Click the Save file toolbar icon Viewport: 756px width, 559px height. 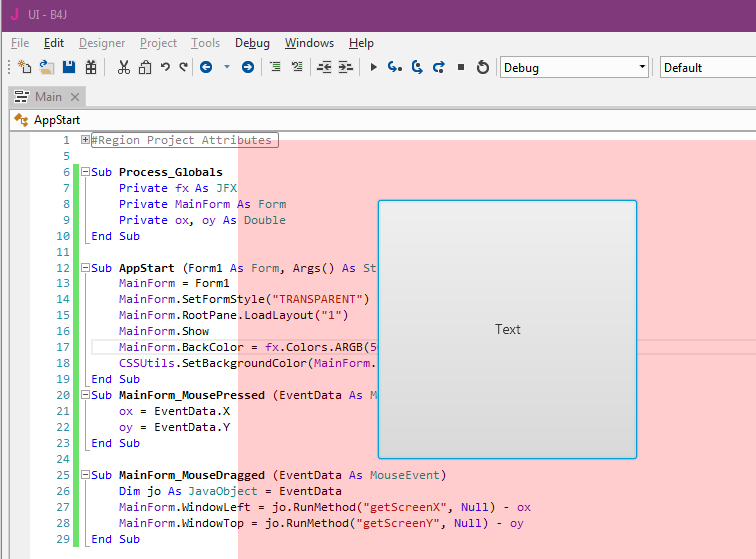point(69,67)
